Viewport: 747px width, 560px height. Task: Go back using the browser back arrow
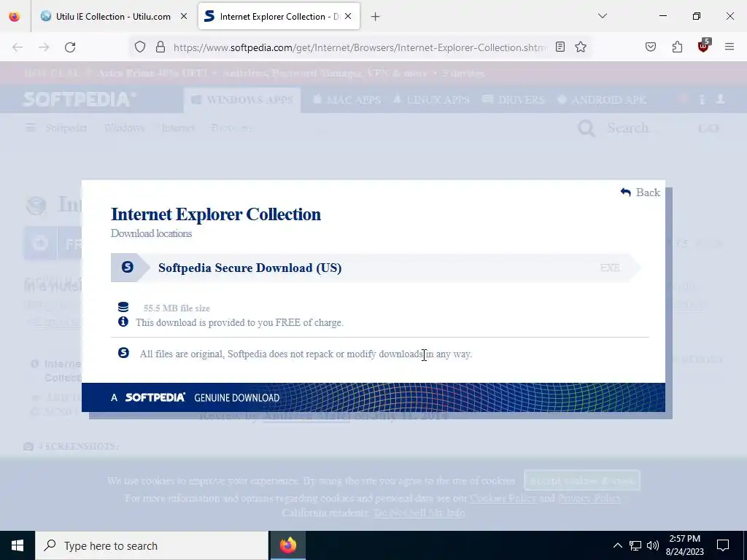pyautogui.click(x=18, y=47)
